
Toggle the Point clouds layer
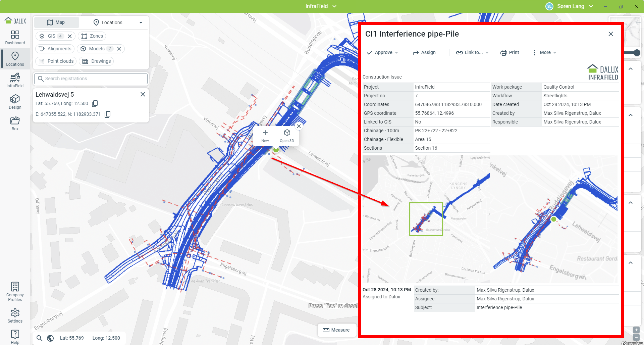click(x=56, y=61)
